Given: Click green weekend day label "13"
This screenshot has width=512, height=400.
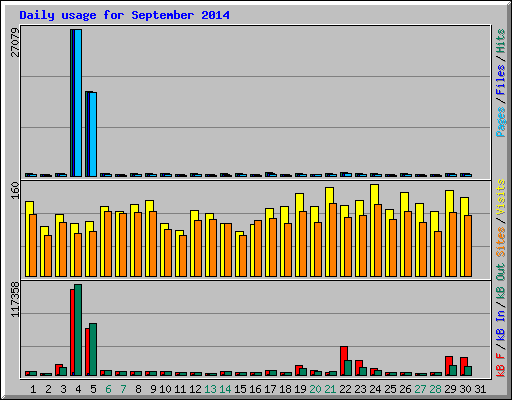Looking at the screenshot, I should [x=210, y=389].
